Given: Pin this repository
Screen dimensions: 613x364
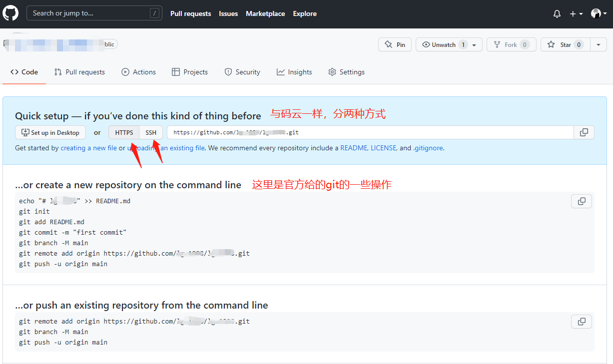Looking at the screenshot, I should tap(395, 44).
